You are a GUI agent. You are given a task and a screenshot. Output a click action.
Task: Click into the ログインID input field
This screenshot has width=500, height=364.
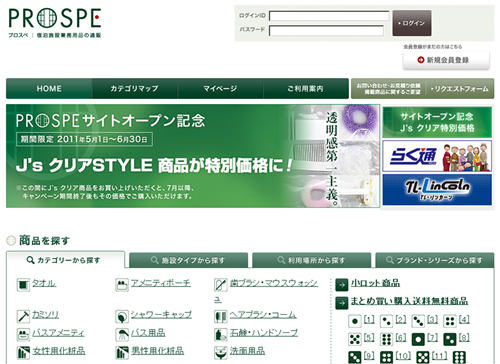[329, 16]
